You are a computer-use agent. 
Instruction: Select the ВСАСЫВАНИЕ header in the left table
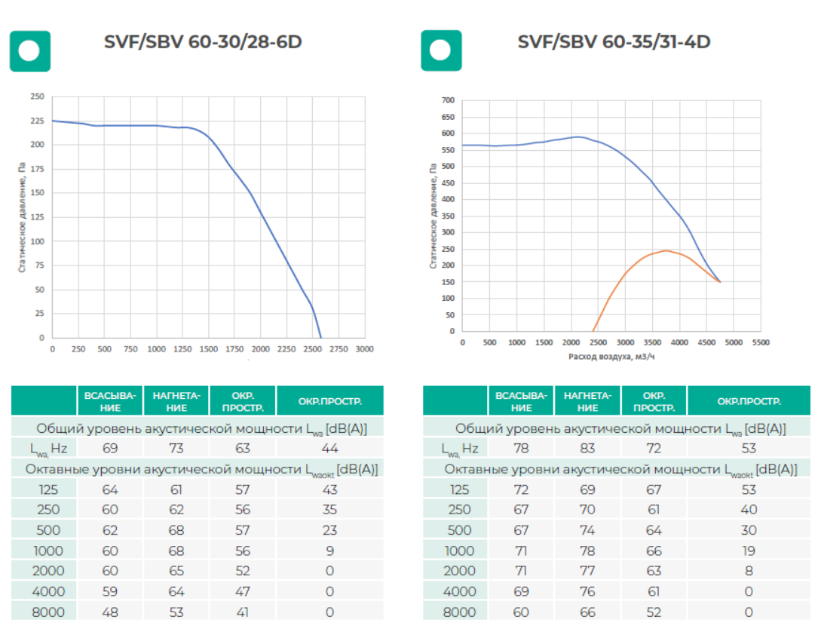(x=110, y=401)
